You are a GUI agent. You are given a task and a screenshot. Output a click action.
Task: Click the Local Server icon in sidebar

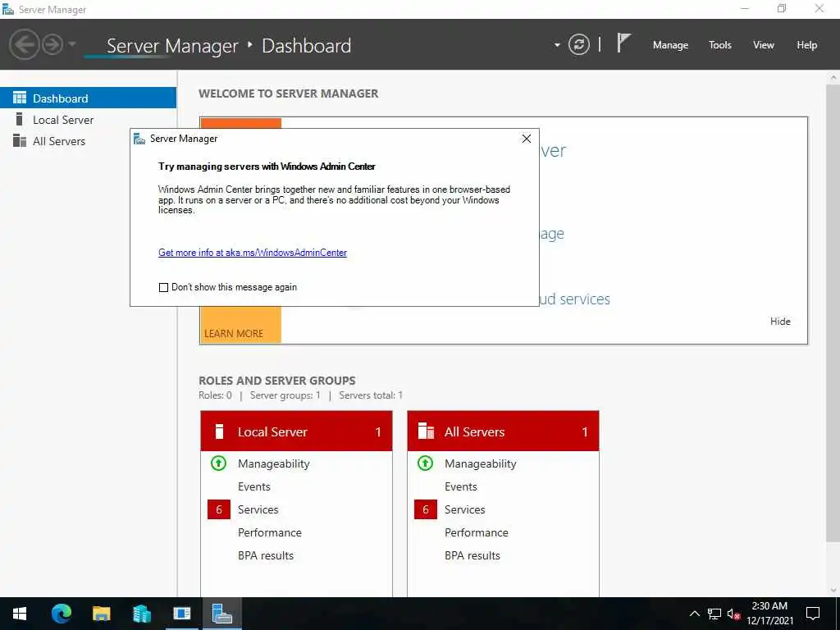tap(20, 119)
